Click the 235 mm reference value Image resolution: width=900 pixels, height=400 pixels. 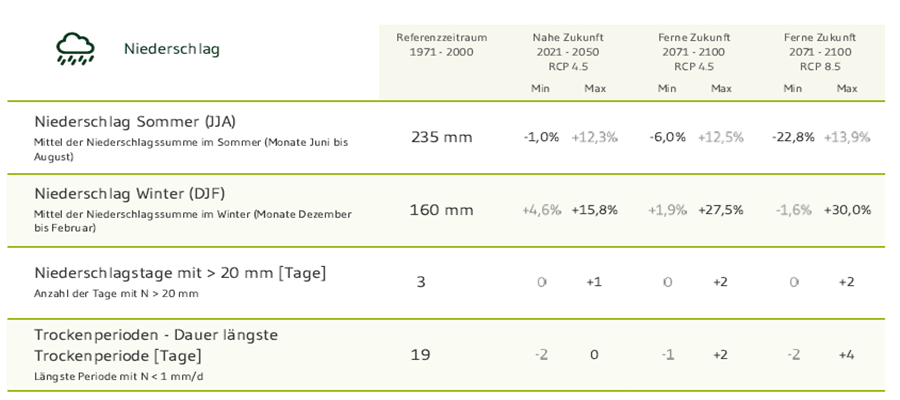coord(441,137)
